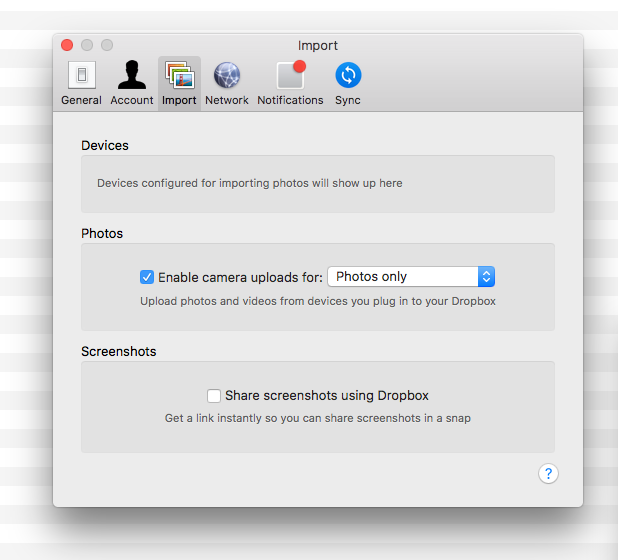Close the Import preferences window
This screenshot has width=618, height=560.
[x=67, y=45]
